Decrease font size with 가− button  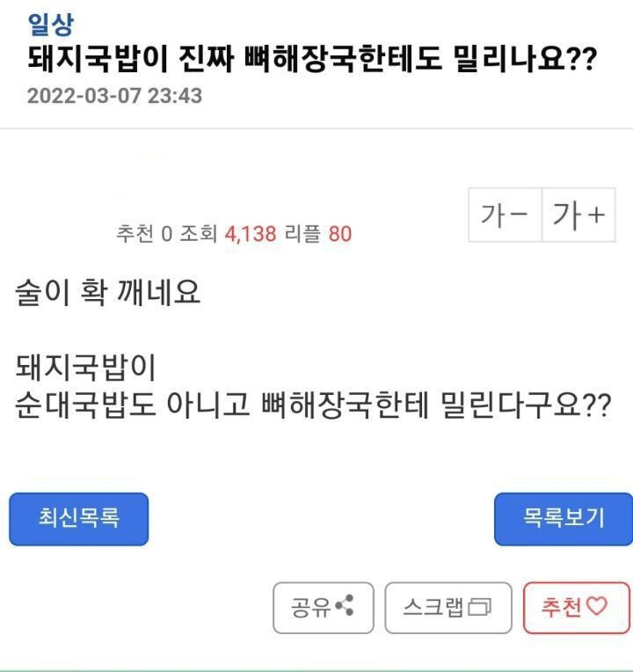[x=505, y=214]
